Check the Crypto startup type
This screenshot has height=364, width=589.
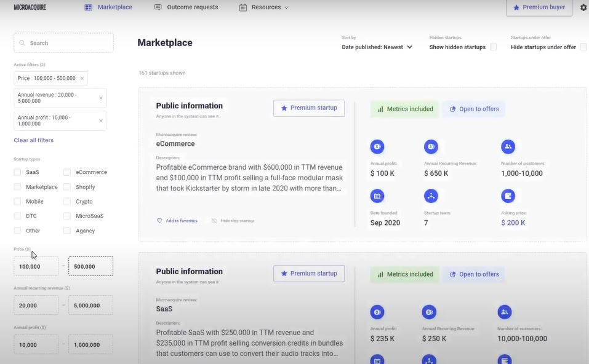tap(67, 202)
